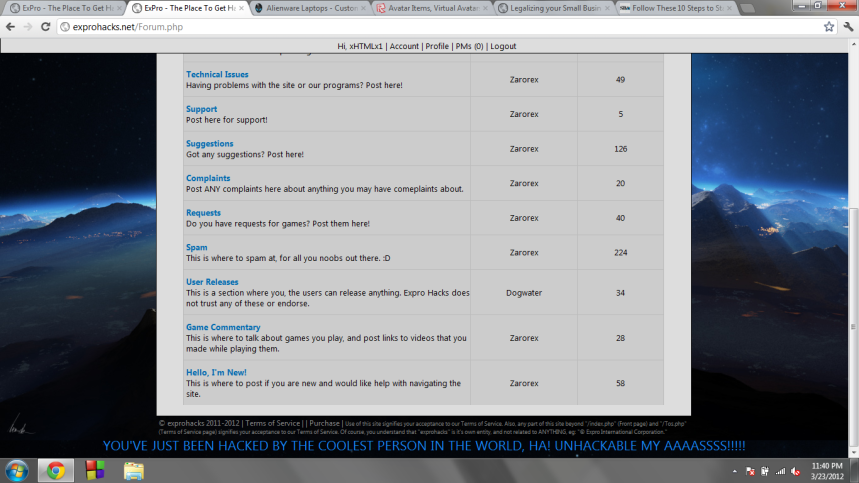Open the Suggestions forum
The image size is (859, 483).
tap(209, 143)
